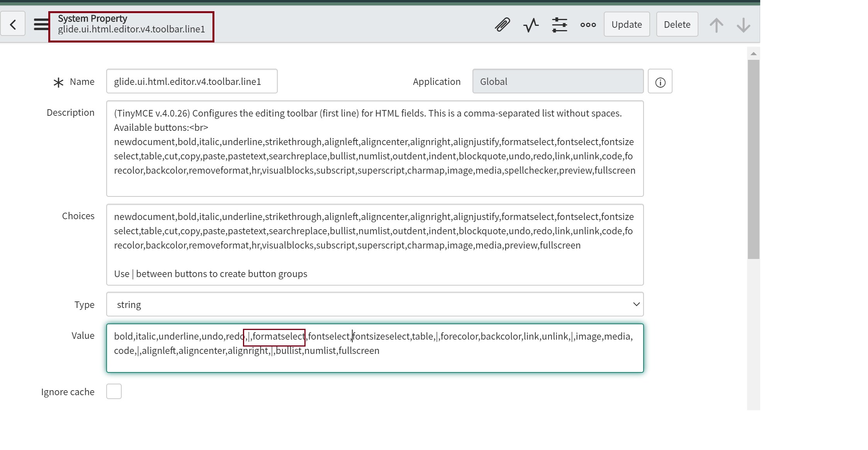Focus the Name input field
Viewport: 868px width, 450px height.
point(192,81)
